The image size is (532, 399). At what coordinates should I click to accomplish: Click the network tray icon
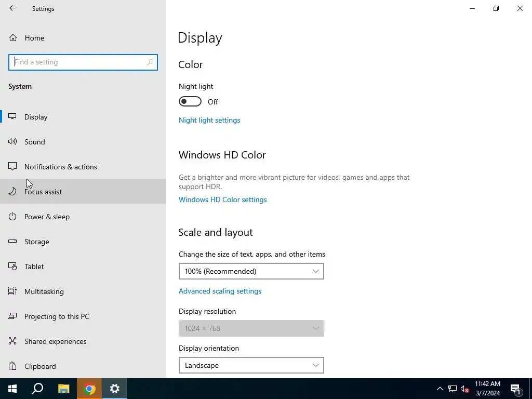[x=453, y=389]
